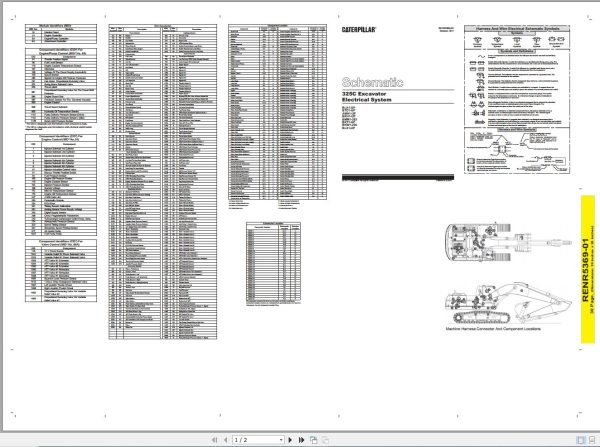The image size is (600, 447).
Task: Open the page number dropdown arrow
Action: click(281, 440)
